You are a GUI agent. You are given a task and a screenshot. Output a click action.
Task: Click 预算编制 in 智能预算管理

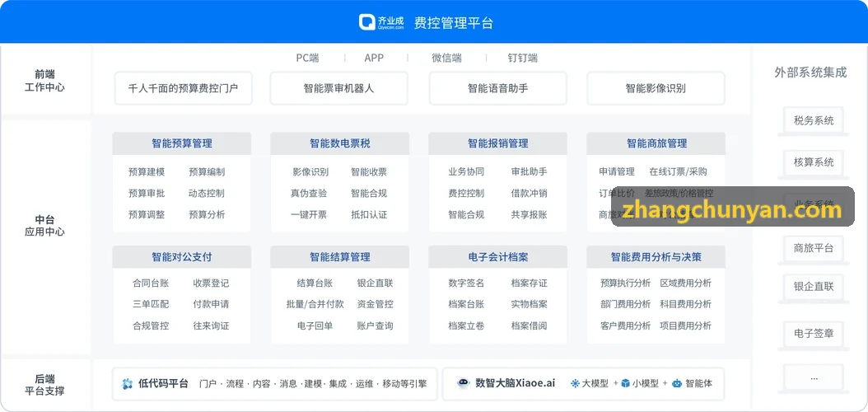tap(207, 172)
